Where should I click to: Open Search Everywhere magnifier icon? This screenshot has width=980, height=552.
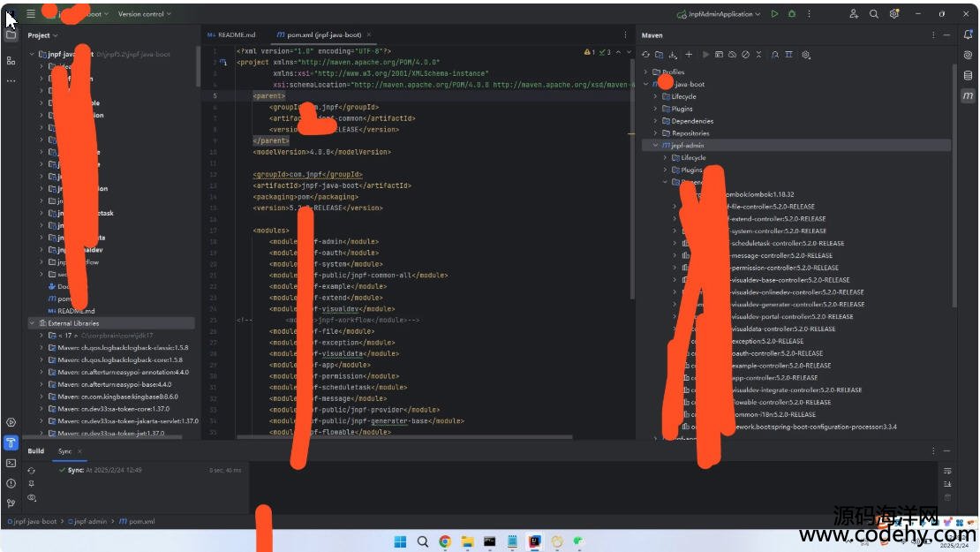click(x=874, y=14)
